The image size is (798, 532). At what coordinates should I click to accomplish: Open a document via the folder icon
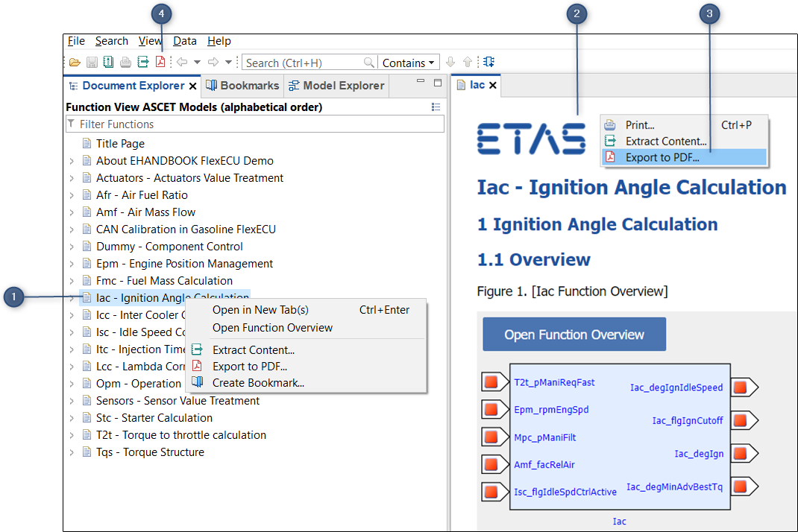click(x=73, y=62)
